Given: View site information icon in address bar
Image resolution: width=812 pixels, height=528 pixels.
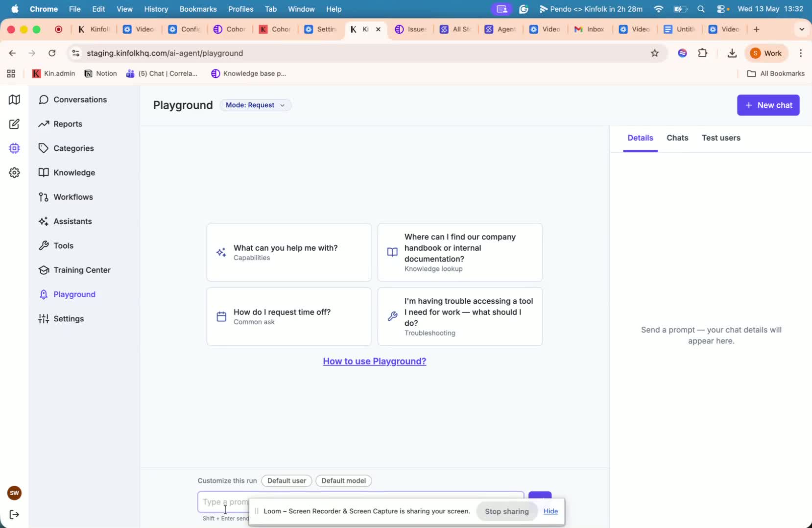Looking at the screenshot, I should [x=75, y=53].
